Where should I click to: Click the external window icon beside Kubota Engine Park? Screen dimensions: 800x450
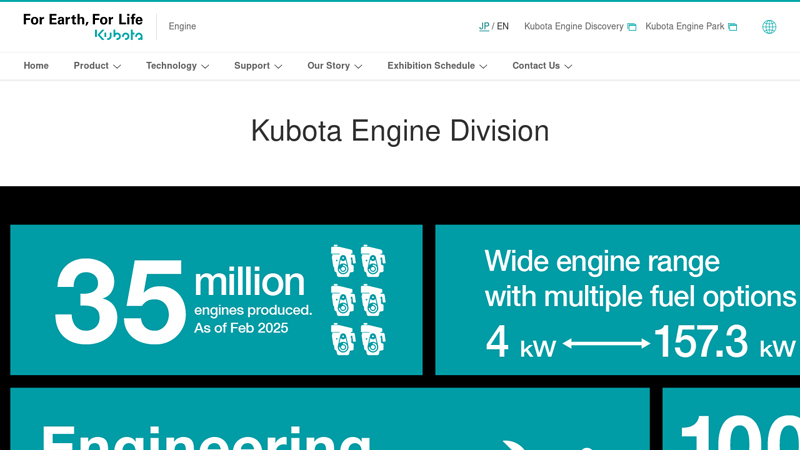click(x=733, y=27)
